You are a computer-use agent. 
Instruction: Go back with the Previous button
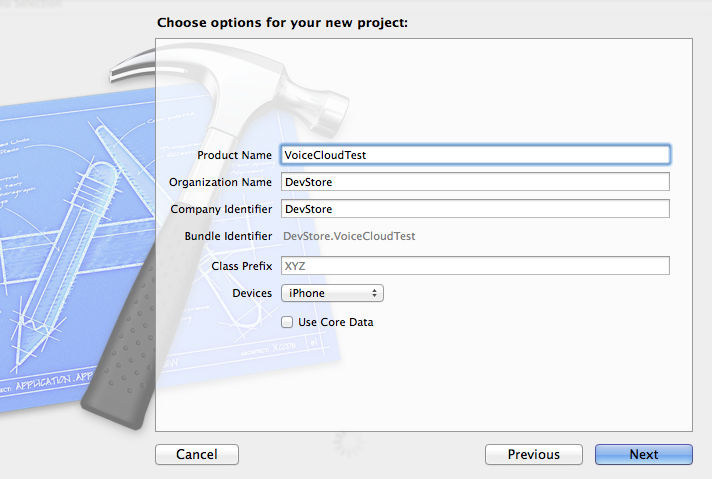point(534,454)
